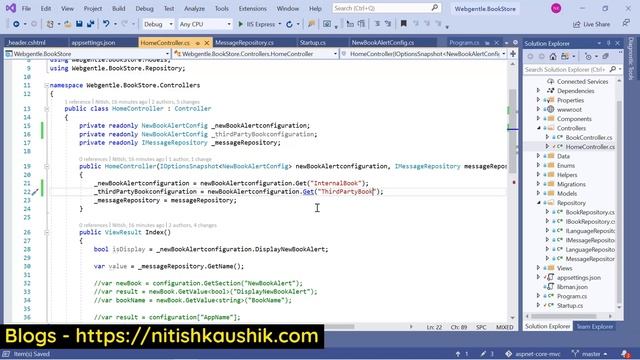
Task: Click the feedback icon next to Live Share
Action: pos(626,24)
